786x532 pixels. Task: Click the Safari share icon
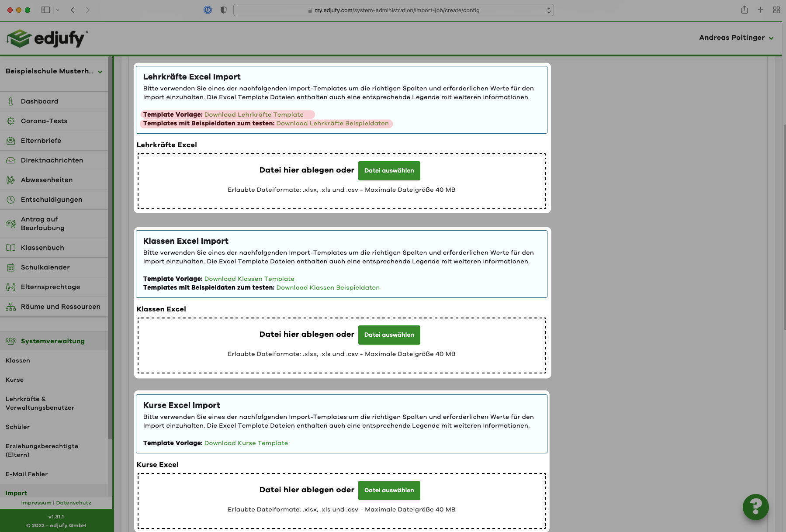point(744,10)
